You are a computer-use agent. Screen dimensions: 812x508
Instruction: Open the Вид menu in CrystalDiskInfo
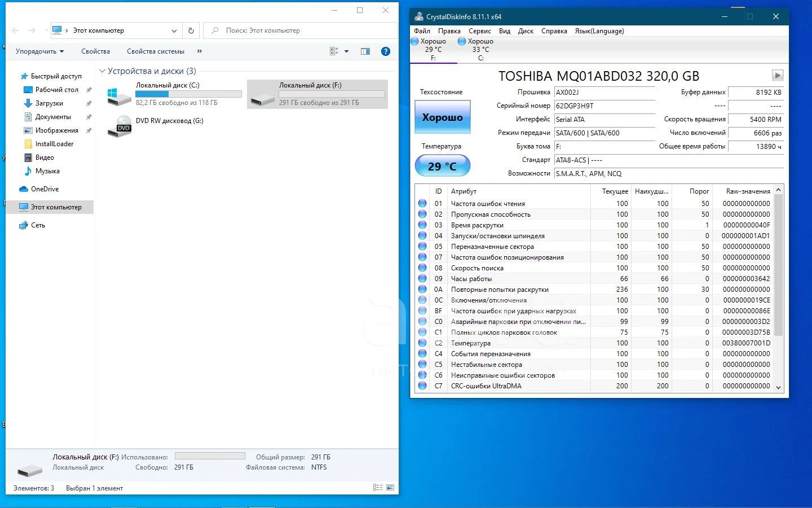[x=505, y=31]
